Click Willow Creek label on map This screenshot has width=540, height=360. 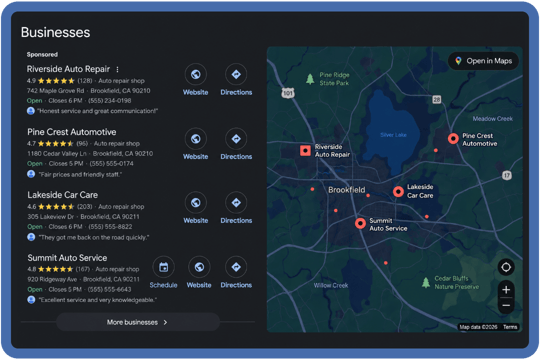(331, 285)
